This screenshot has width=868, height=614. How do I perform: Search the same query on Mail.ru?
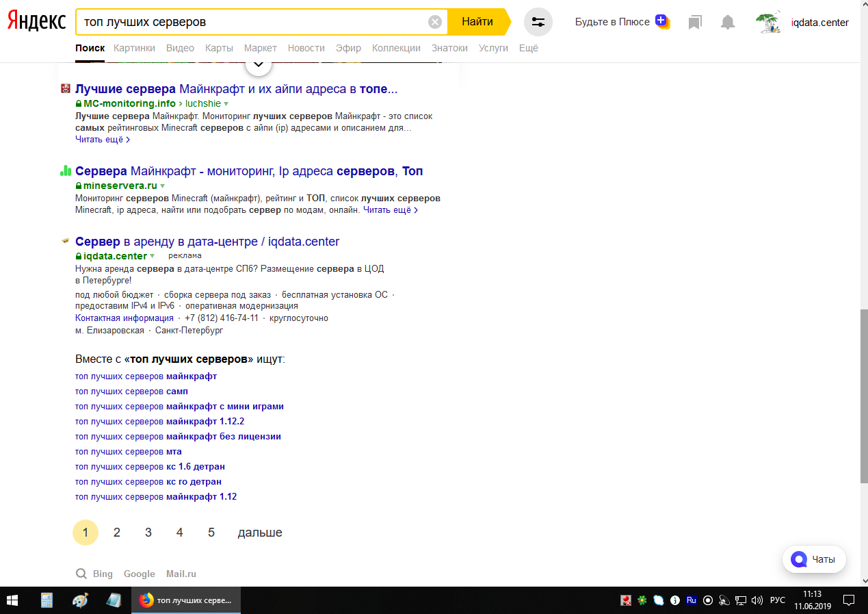pos(181,574)
